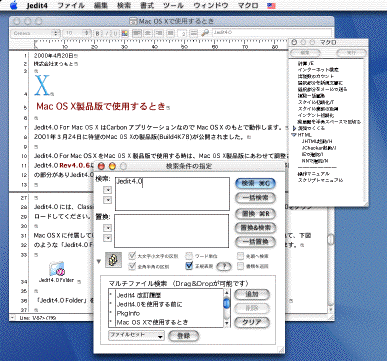Click the 一括置換 button
The image size is (387, 361).
[255, 242]
